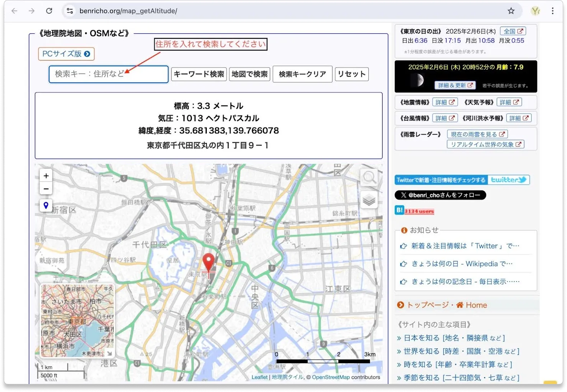Expand 日本を知る menu item
The image size is (567, 392).
click(x=451, y=338)
